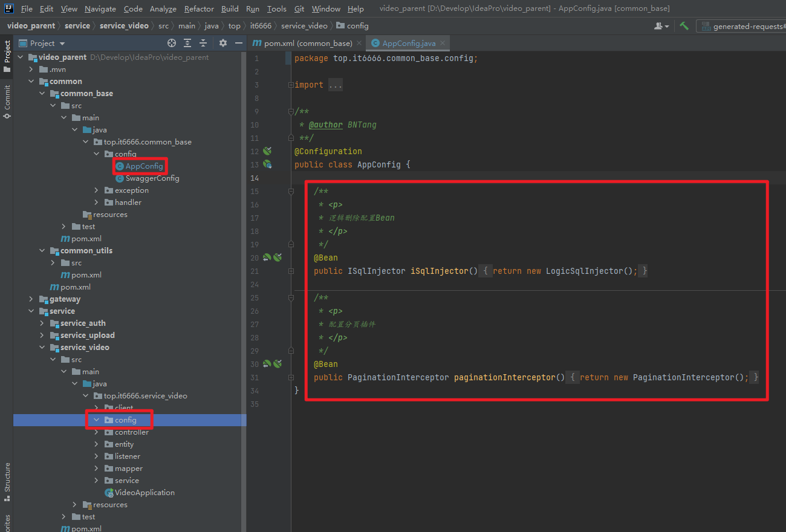Expand the entity package
Viewport: 786px width, 532px height.
(x=96, y=444)
